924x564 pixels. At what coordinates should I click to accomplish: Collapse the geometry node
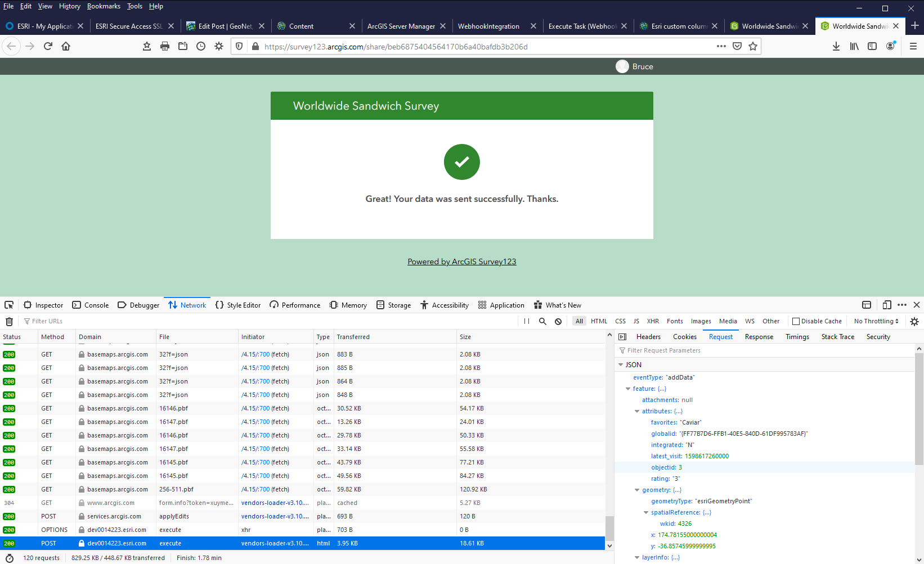pos(637,490)
